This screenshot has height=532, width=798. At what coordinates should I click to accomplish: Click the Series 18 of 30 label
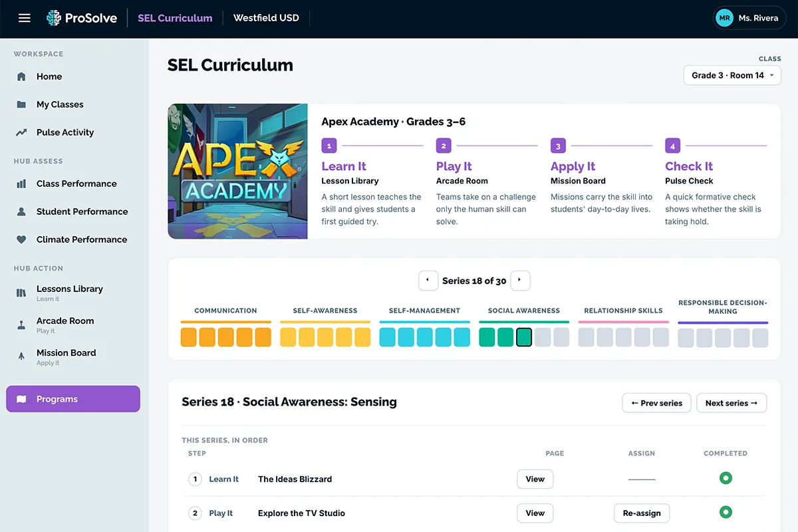pyautogui.click(x=474, y=281)
